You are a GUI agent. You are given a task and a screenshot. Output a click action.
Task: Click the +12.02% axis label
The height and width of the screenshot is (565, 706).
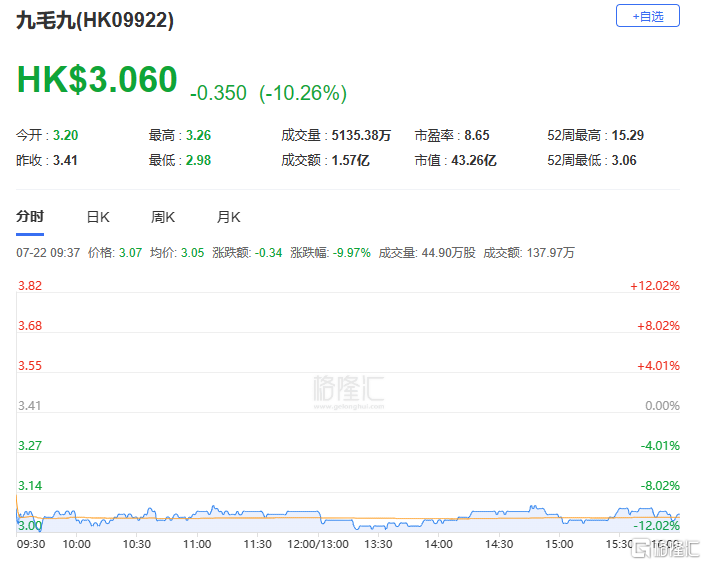(x=655, y=285)
